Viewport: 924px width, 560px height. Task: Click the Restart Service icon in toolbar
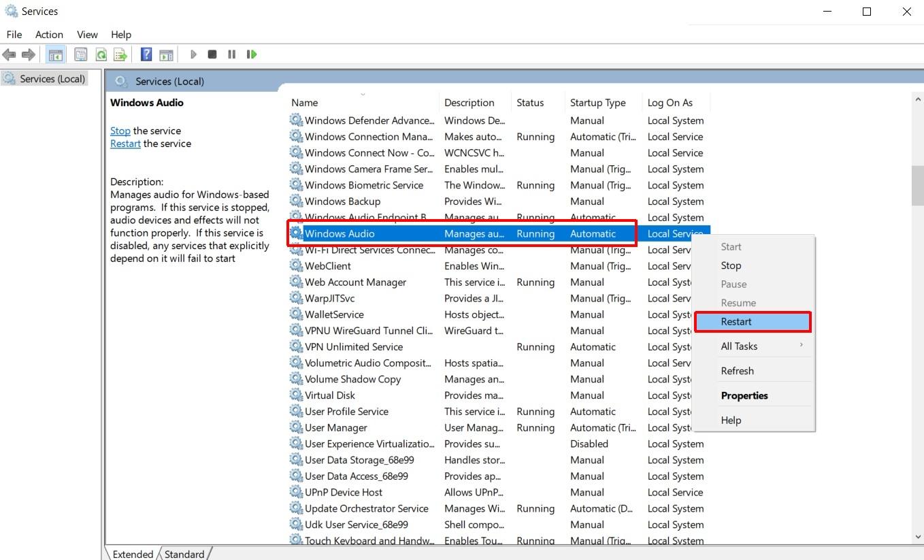tap(252, 54)
